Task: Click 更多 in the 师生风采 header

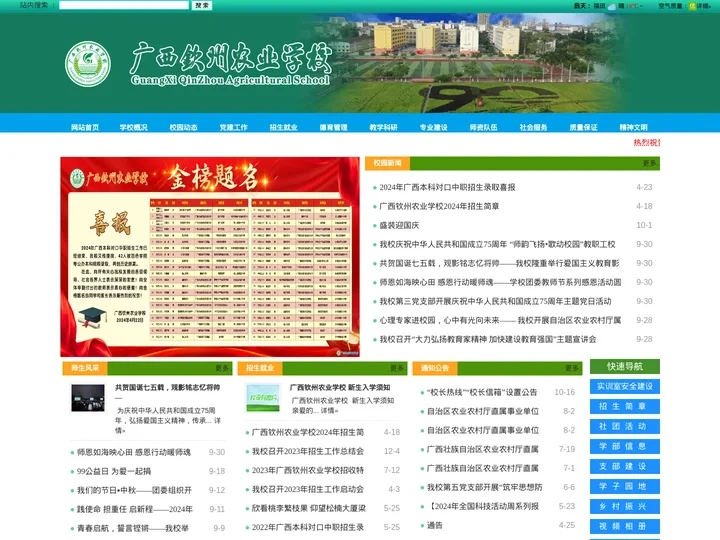Action: [x=222, y=368]
